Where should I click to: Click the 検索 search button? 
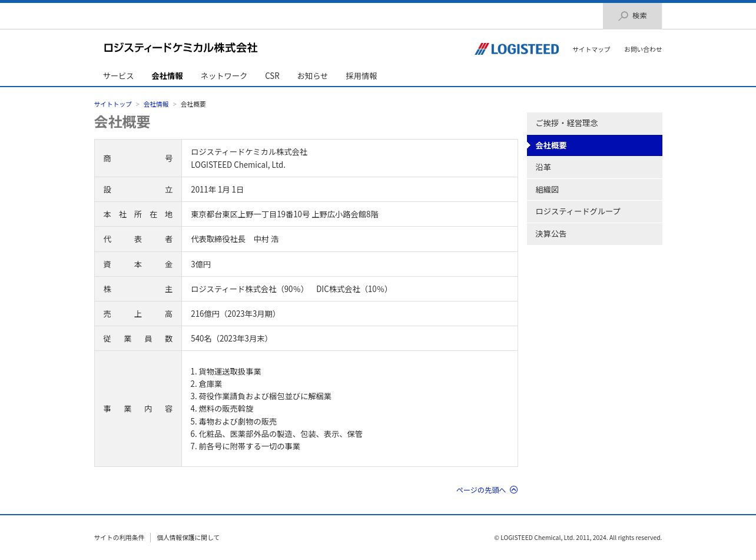pyautogui.click(x=632, y=16)
